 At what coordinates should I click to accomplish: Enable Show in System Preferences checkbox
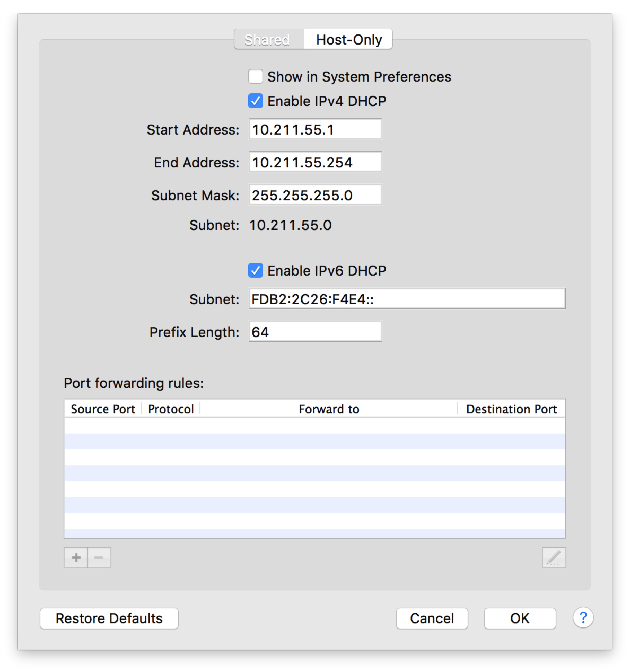(x=255, y=76)
